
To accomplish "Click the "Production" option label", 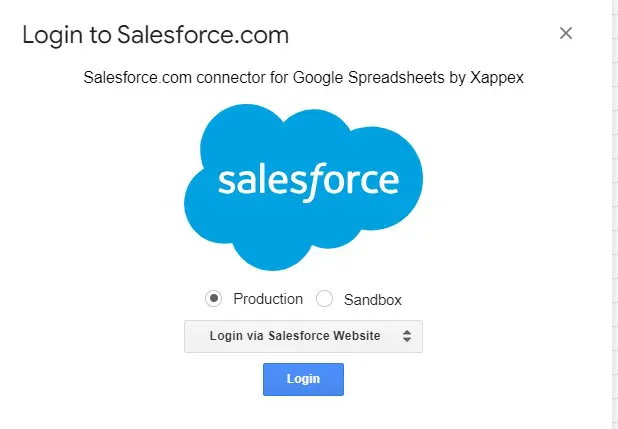I will pyautogui.click(x=268, y=299).
